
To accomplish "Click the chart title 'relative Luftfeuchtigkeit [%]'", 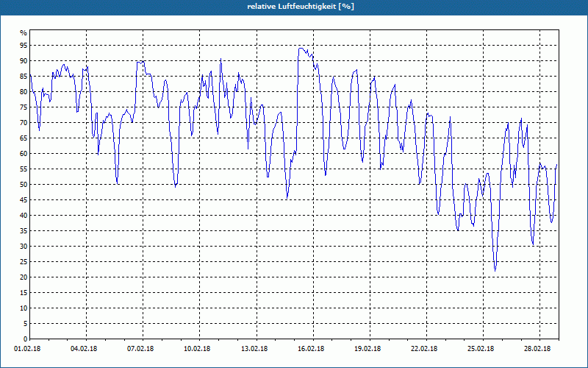I will pyautogui.click(x=301, y=7).
